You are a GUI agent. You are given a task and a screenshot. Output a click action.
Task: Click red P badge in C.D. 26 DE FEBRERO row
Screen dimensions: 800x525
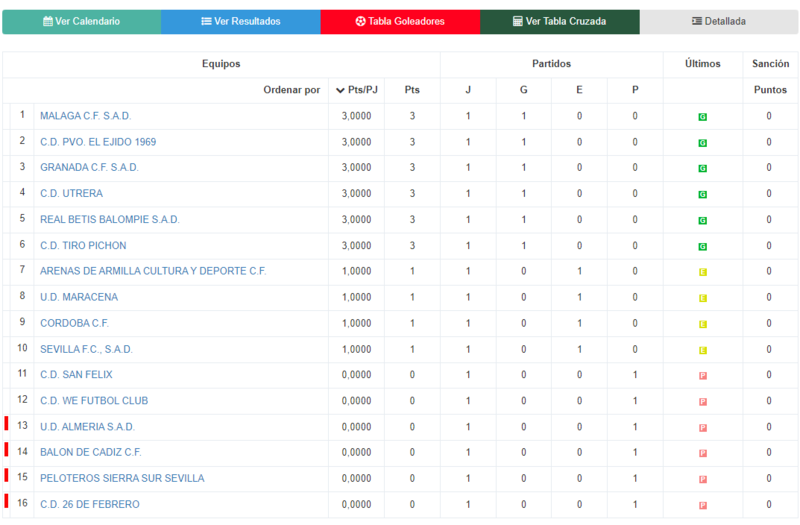[703, 506]
